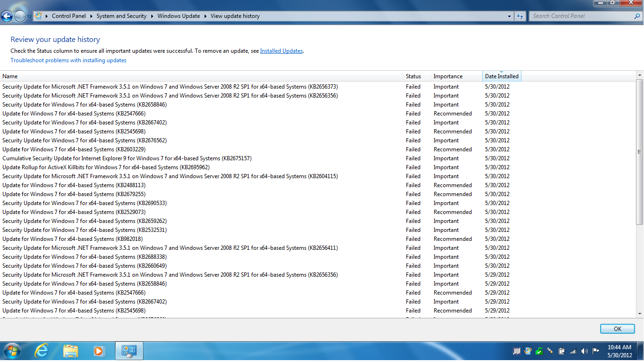This screenshot has width=644, height=362.
Task: Open the address bar history dropdown arrow
Action: 509,16
